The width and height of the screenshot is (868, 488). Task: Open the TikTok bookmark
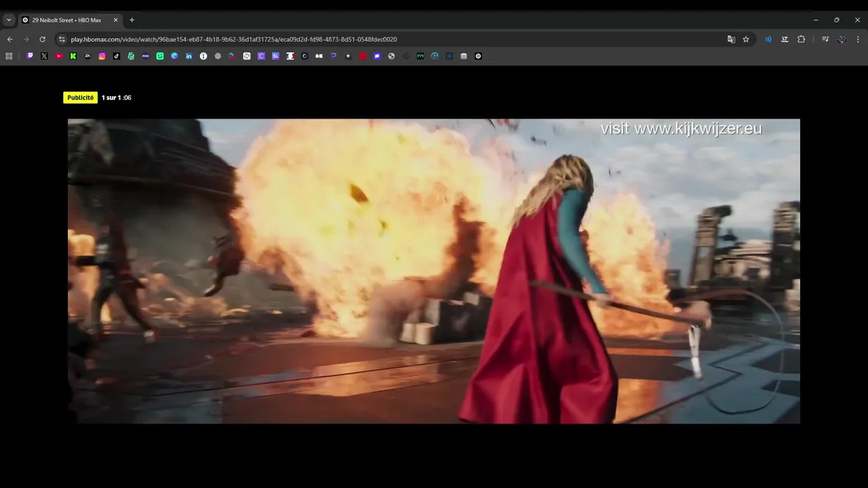[x=117, y=56]
